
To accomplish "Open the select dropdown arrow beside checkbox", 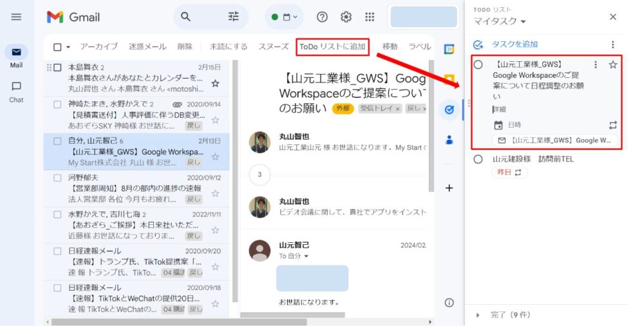I will coord(68,47).
